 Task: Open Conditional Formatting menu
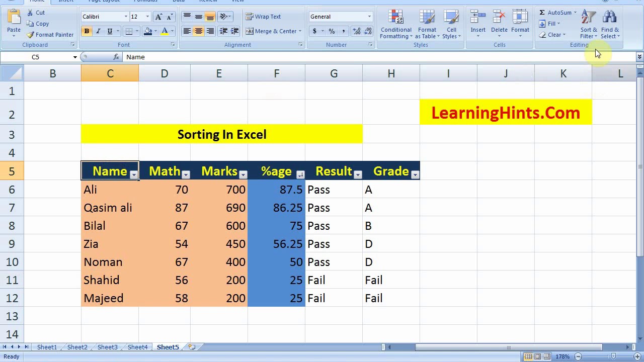[x=396, y=24]
